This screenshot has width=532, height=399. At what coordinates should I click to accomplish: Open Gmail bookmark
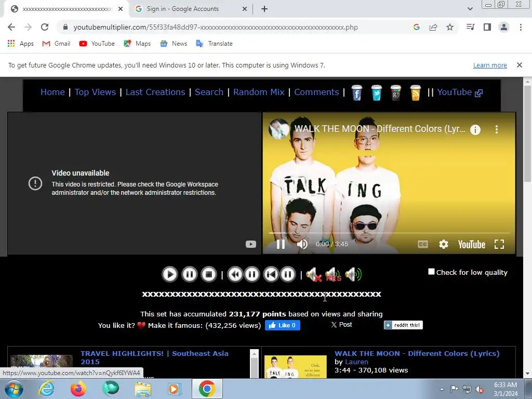56,44
